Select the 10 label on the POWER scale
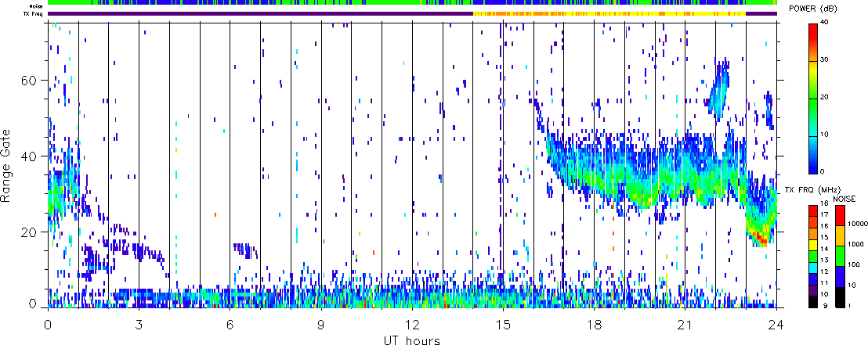 point(825,135)
